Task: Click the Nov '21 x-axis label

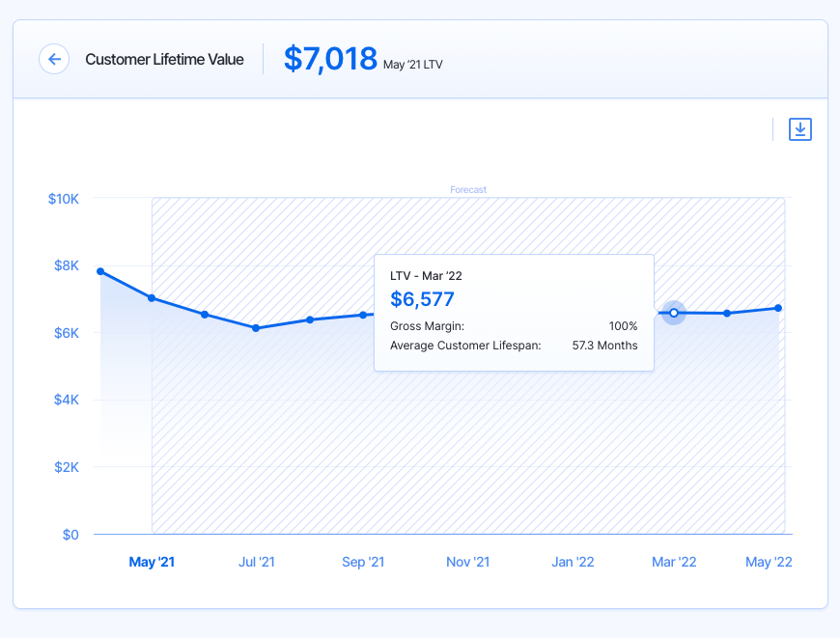Action: (467, 562)
